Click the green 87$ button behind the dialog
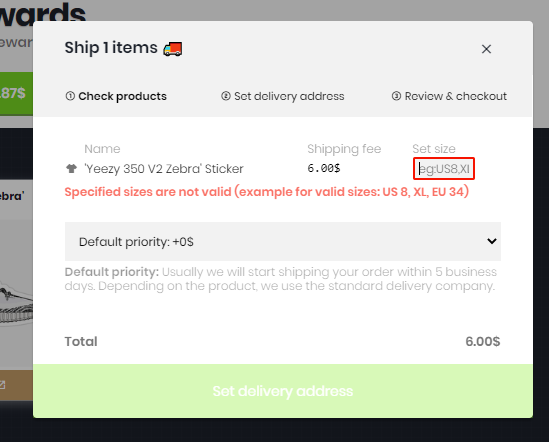549x442 pixels. (16, 94)
